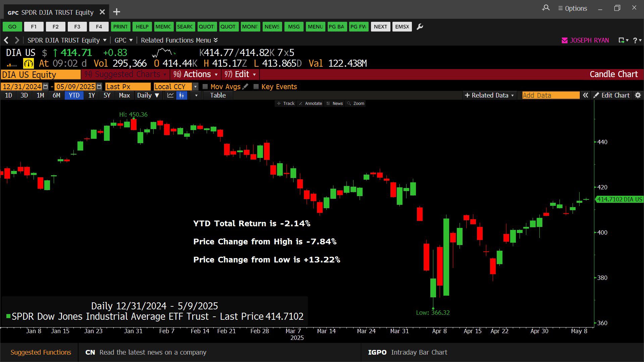The image size is (644, 362).
Task: Click pencil icon next to Mov Avgs
Action: pyautogui.click(x=246, y=86)
